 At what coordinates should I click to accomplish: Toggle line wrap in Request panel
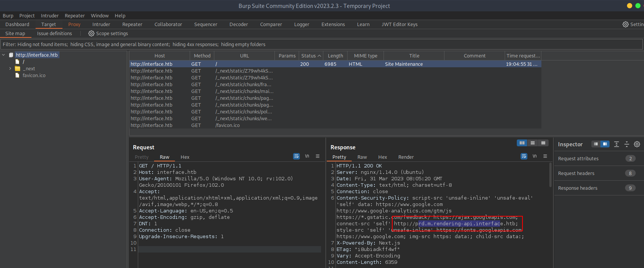coord(296,156)
